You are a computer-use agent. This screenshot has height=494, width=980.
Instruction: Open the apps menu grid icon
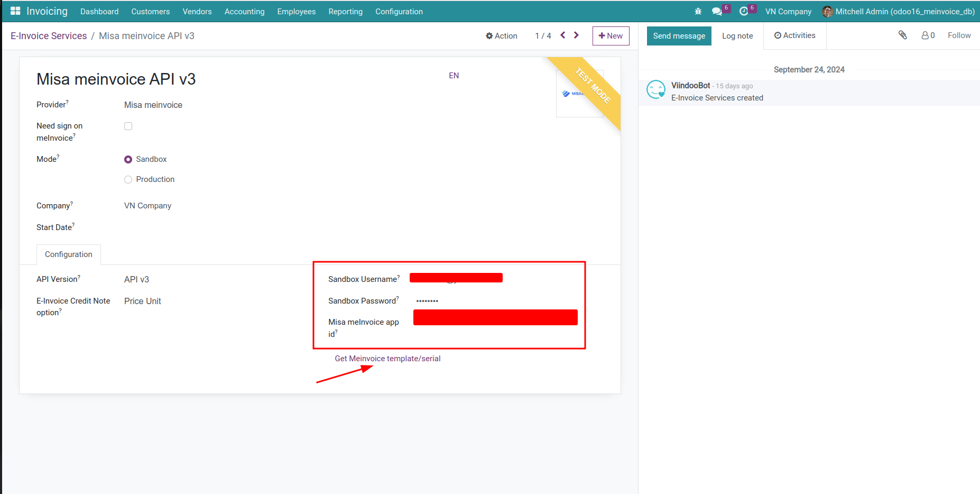click(15, 11)
